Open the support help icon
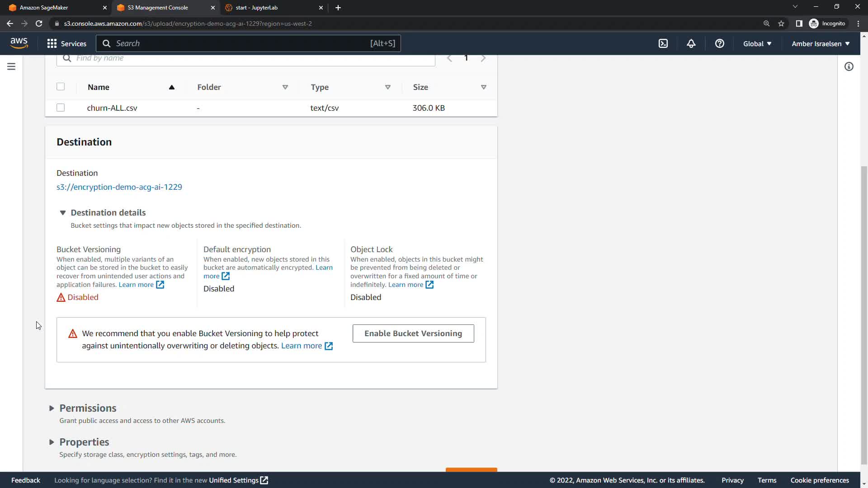 (x=719, y=43)
